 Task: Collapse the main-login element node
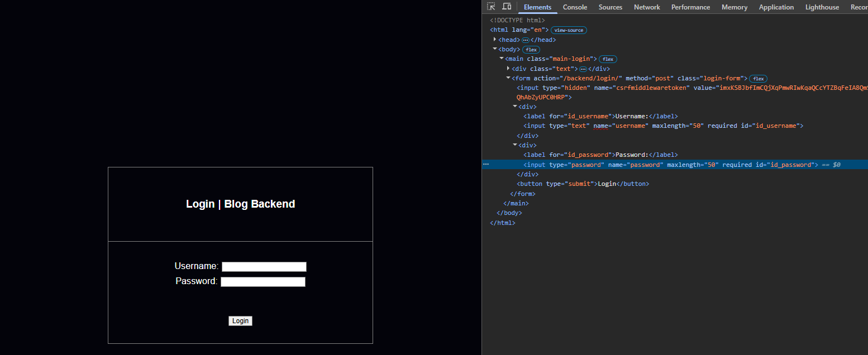(x=502, y=59)
